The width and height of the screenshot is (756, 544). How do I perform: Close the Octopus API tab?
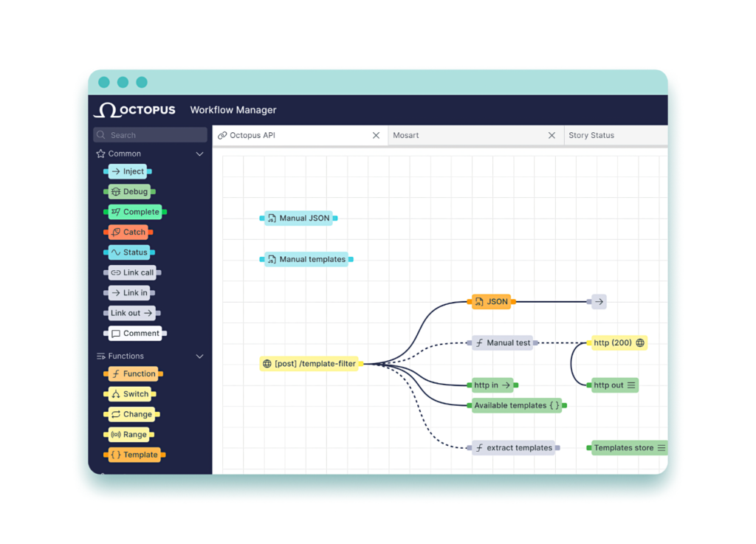[376, 135]
